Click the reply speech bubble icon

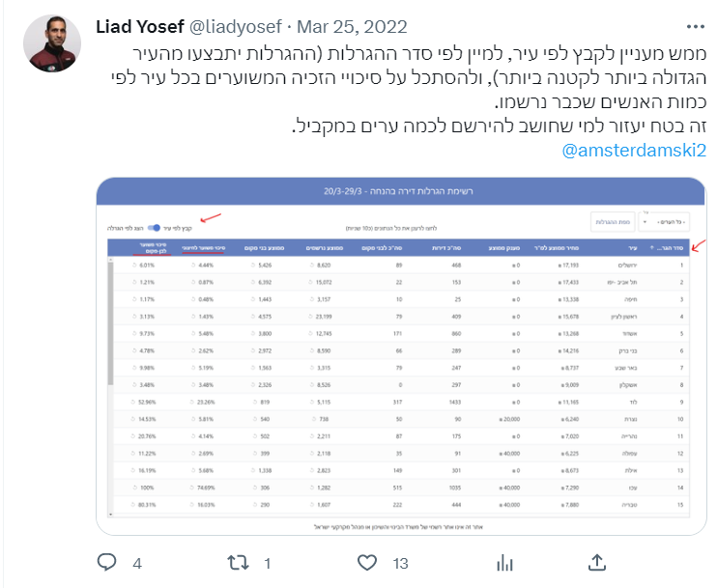coord(108,561)
